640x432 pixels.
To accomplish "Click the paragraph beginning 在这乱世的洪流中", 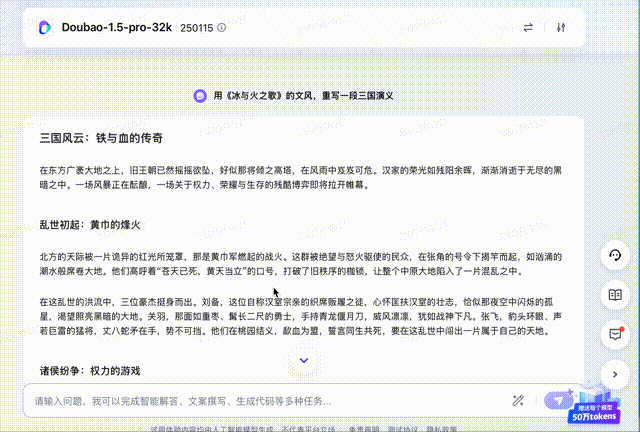I will tap(301, 316).
